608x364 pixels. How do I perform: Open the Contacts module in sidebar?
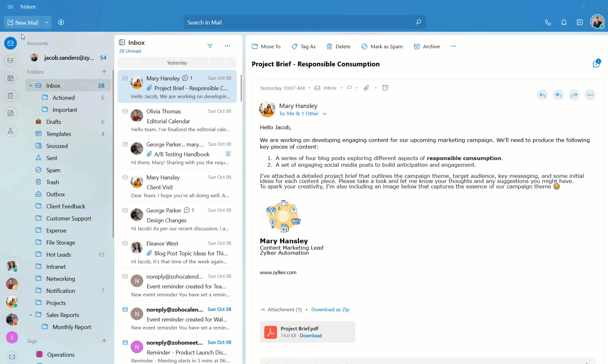pyautogui.click(x=10, y=131)
